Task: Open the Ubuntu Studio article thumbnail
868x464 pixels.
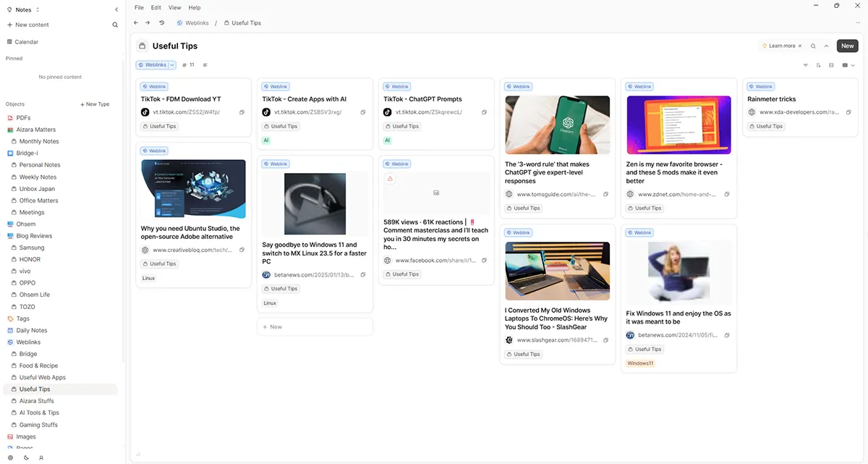Action: point(193,189)
